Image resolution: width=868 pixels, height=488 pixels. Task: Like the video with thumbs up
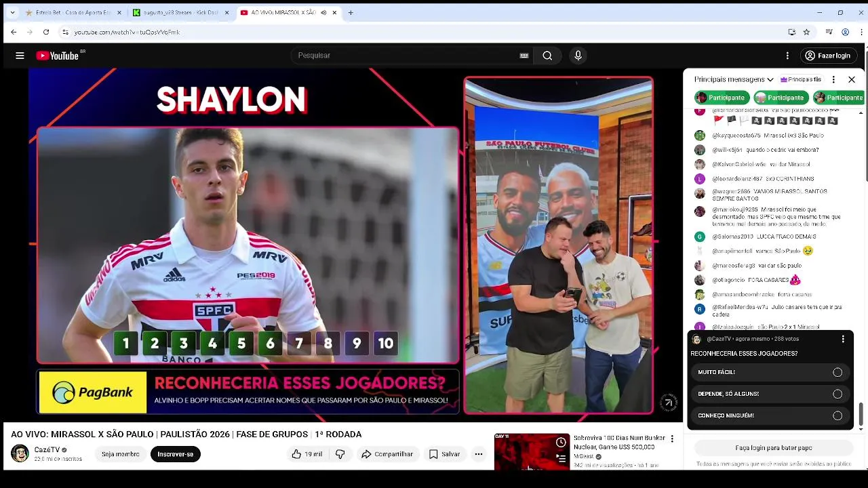307,454
